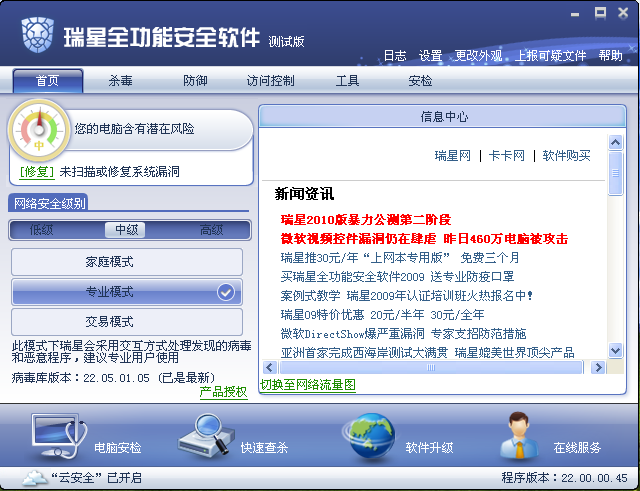Open the 日志 log menu
The image size is (640, 491).
click(395, 55)
